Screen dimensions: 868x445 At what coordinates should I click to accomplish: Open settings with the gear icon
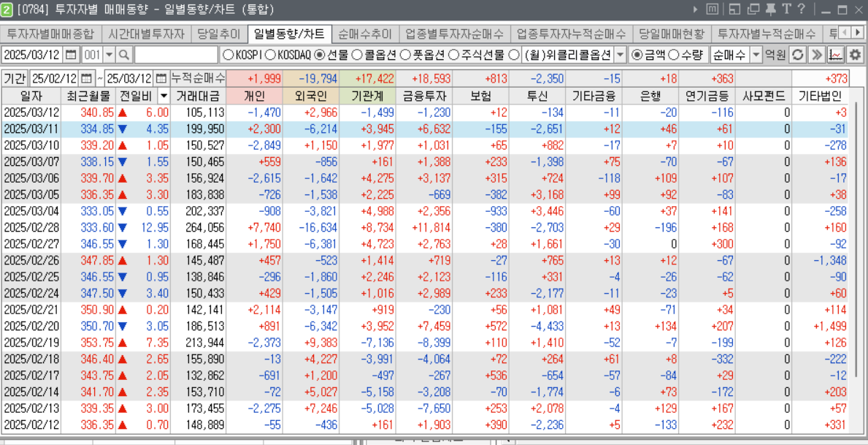(x=854, y=55)
